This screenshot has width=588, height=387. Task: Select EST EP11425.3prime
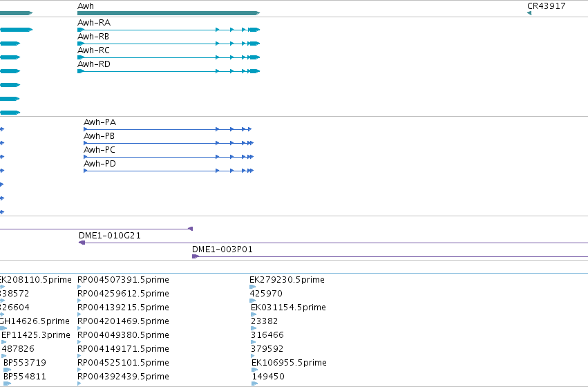point(36,335)
